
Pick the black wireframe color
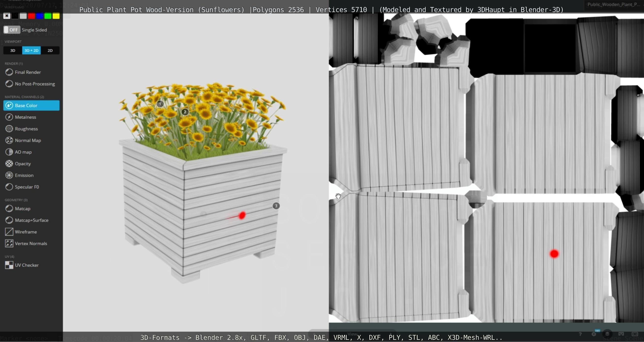point(15,16)
